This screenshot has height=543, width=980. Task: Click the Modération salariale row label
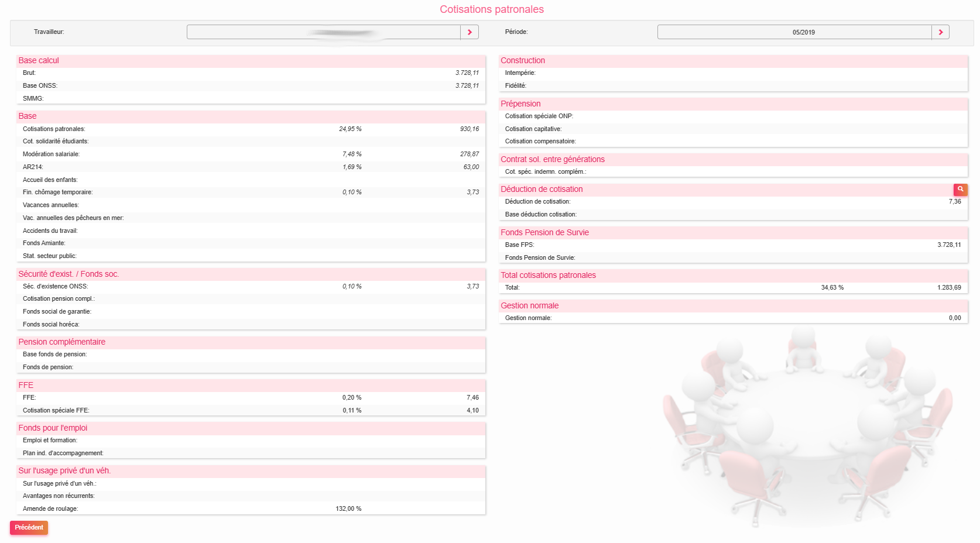coord(51,154)
